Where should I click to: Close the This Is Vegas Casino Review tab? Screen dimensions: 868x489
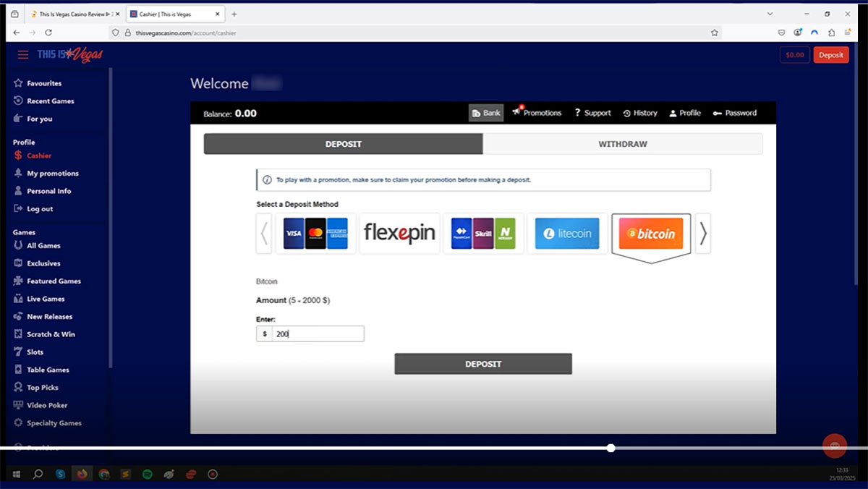pyautogui.click(x=117, y=14)
